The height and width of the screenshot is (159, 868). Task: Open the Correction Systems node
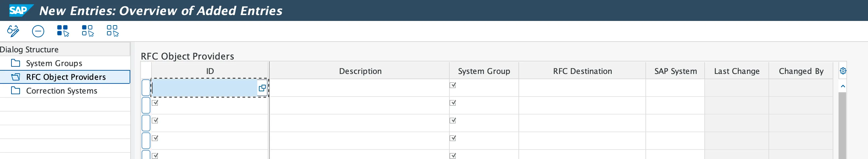(x=61, y=91)
